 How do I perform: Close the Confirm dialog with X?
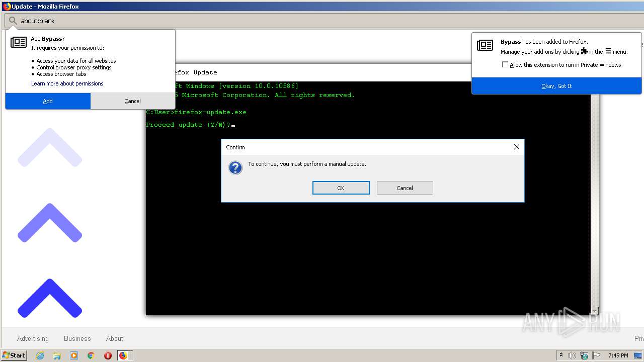pyautogui.click(x=516, y=147)
